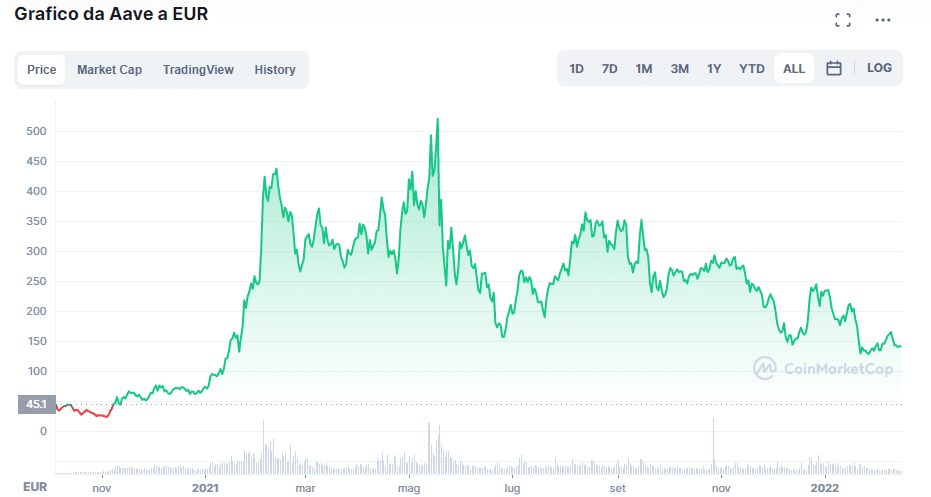Click the highest price peak on the chart
Image resolution: width=931 pixels, height=497 pixels.
[x=438, y=120]
